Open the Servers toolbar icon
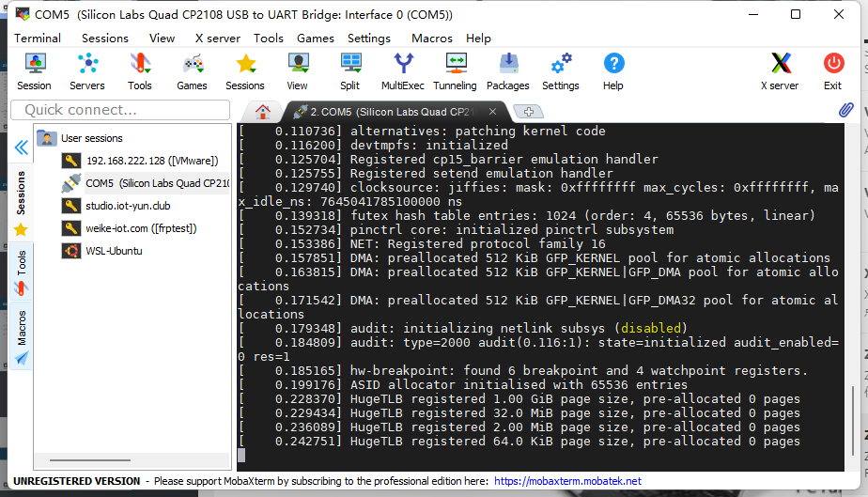Viewport: 868px width, 497px height. [x=87, y=71]
